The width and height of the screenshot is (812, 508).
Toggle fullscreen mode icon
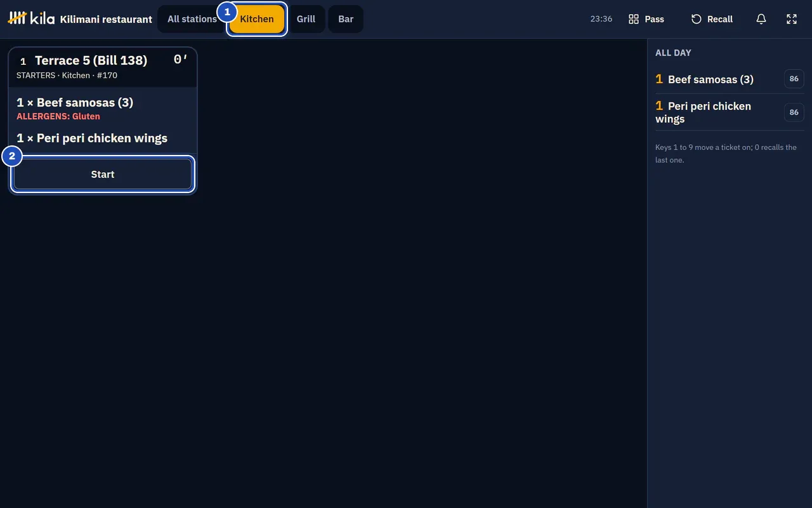tap(792, 19)
